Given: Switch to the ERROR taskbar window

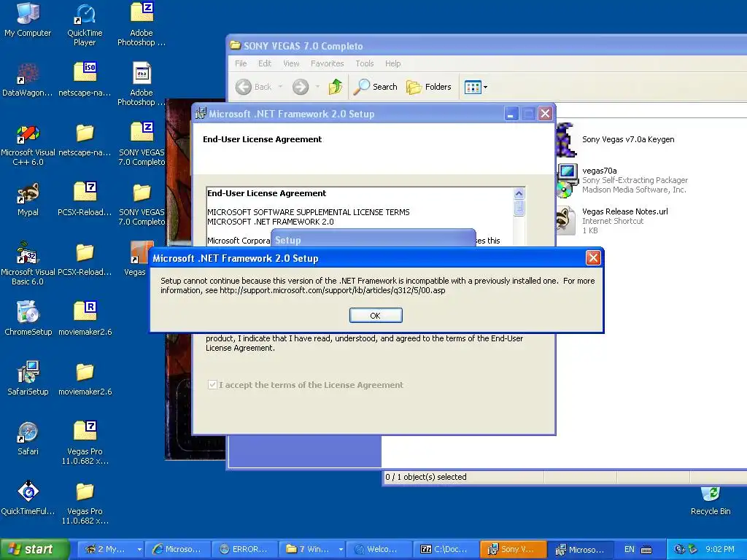Looking at the screenshot, I should 245,549.
